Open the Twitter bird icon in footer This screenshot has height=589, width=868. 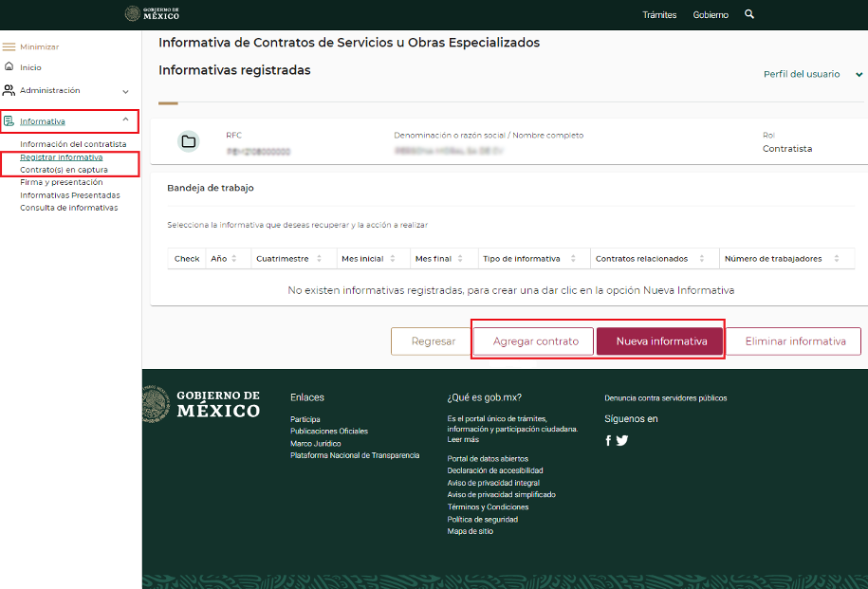pos(622,440)
